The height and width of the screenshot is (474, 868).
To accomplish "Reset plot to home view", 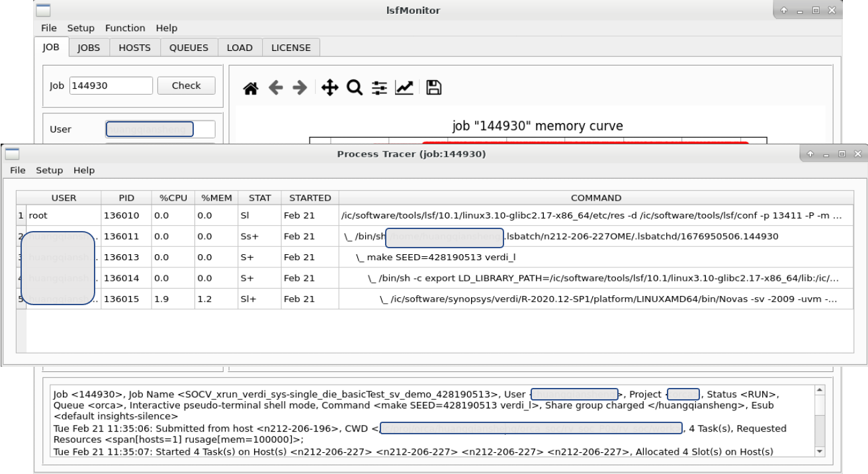I will (x=250, y=87).
